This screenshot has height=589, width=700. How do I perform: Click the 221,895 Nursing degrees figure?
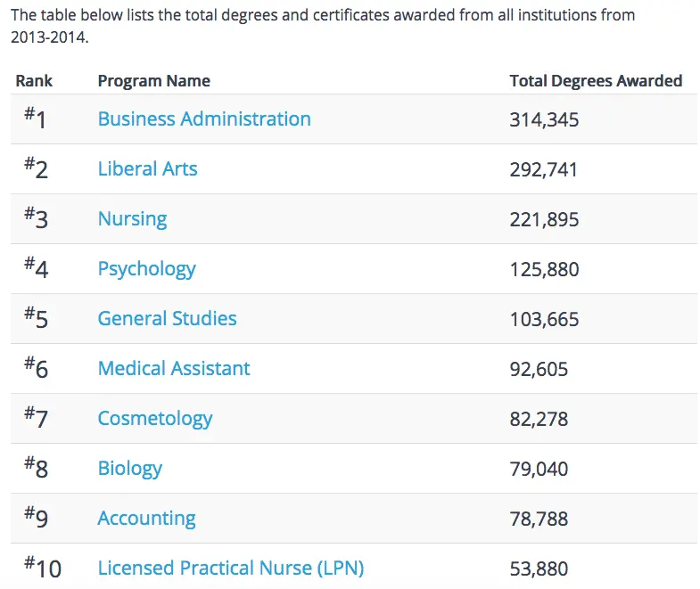tap(543, 219)
